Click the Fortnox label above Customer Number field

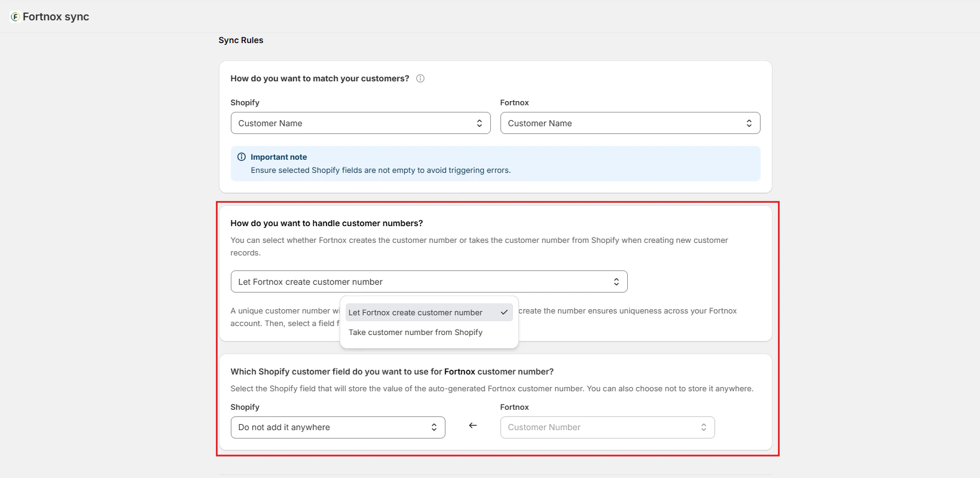(515, 407)
